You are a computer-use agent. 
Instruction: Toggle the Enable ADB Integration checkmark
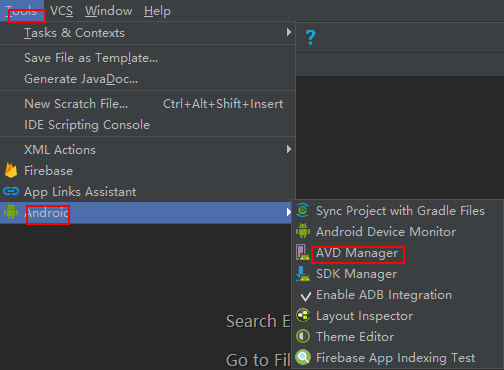pyautogui.click(x=305, y=296)
